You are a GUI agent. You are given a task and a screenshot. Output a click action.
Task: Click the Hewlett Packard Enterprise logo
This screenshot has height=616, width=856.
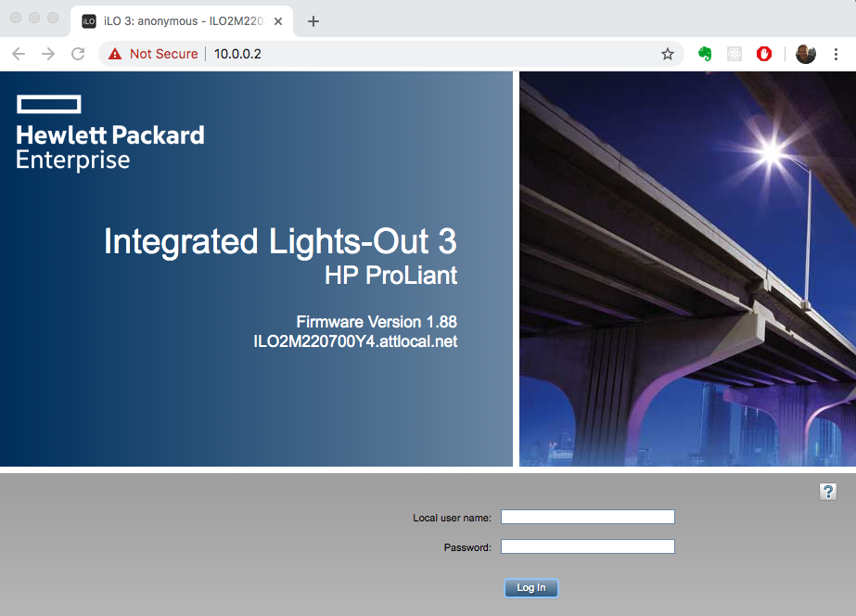pyautogui.click(x=109, y=133)
